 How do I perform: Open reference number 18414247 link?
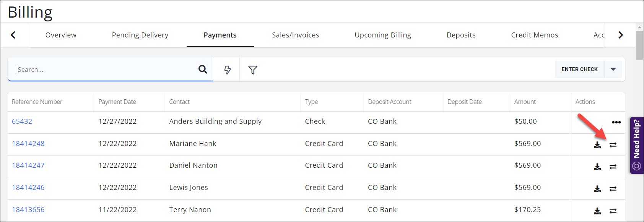pos(28,165)
